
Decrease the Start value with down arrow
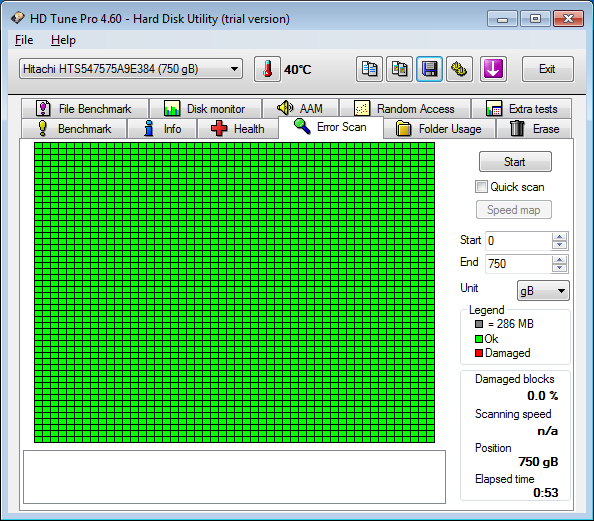[x=560, y=245]
